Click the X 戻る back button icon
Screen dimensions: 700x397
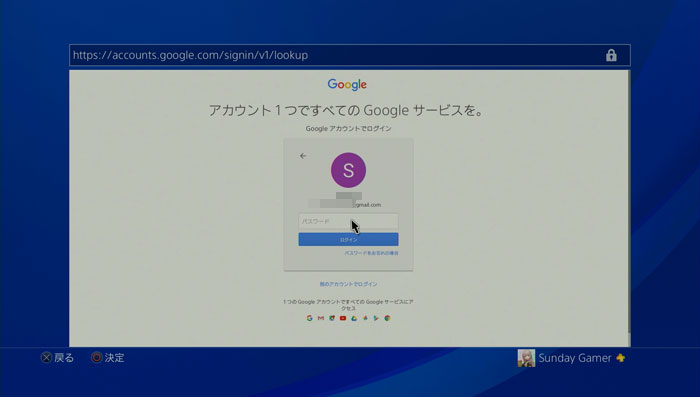[x=46, y=358]
